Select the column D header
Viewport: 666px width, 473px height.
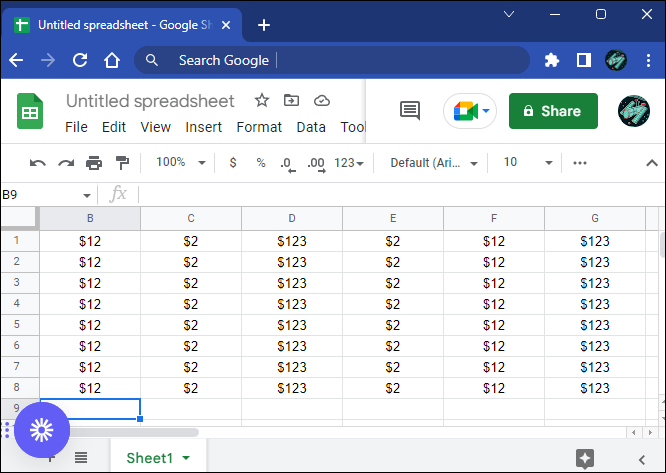point(292,218)
